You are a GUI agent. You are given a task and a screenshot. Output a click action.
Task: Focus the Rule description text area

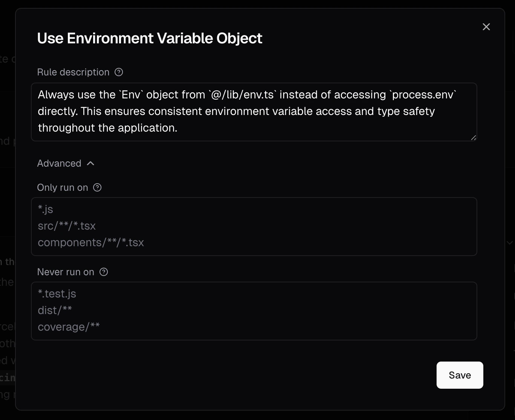point(254,112)
